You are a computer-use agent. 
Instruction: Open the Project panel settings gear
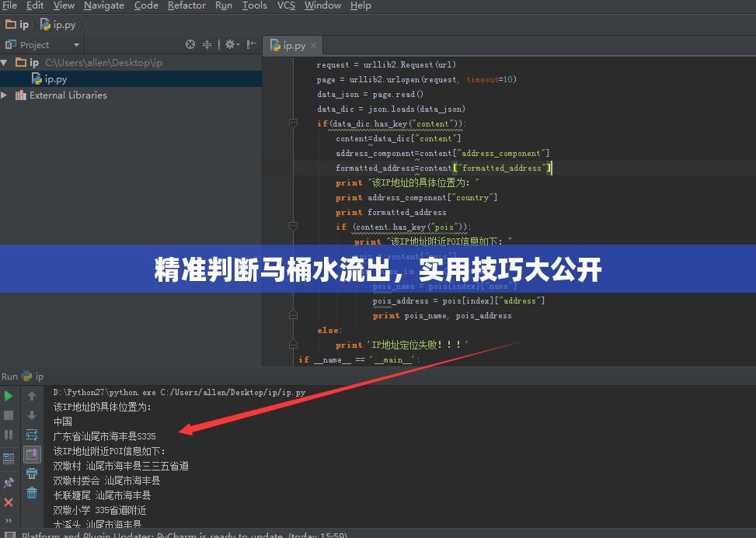[x=232, y=45]
